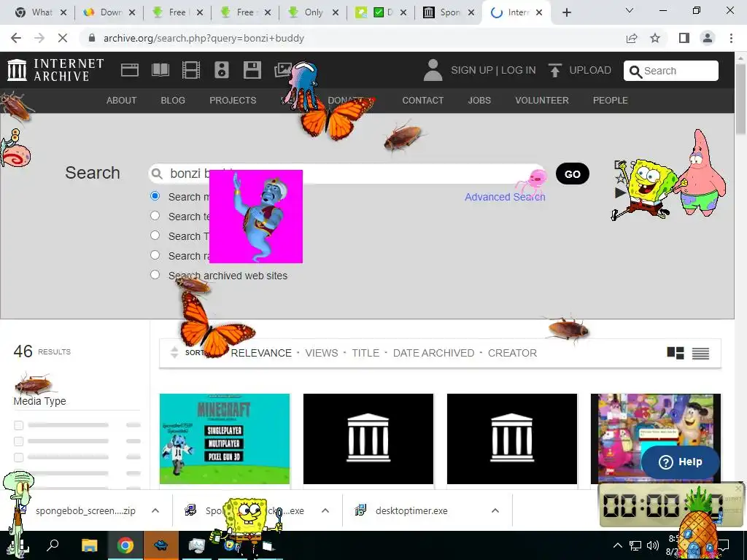Viewport: 747px width, 560px height.
Task: Share this page icon in address bar
Action: click(x=632, y=38)
